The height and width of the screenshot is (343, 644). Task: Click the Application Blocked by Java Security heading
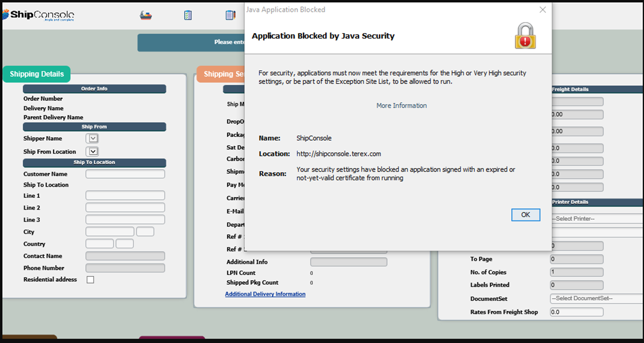coord(323,36)
